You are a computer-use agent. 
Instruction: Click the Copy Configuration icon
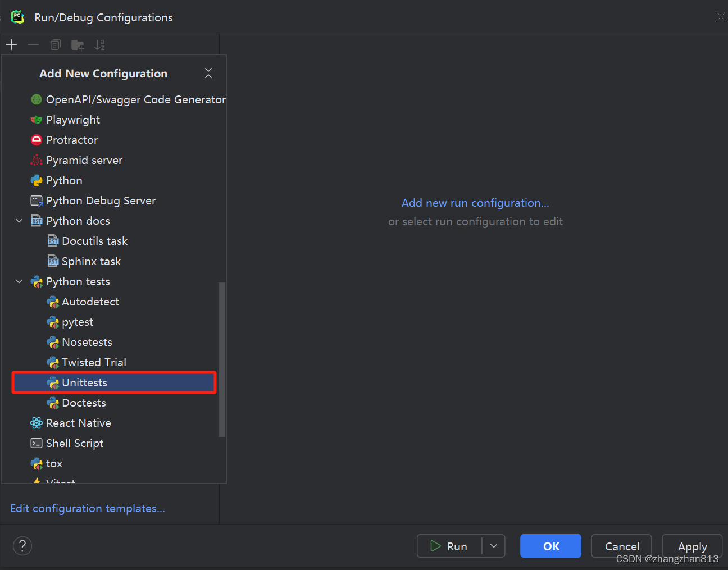(x=55, y=44)
